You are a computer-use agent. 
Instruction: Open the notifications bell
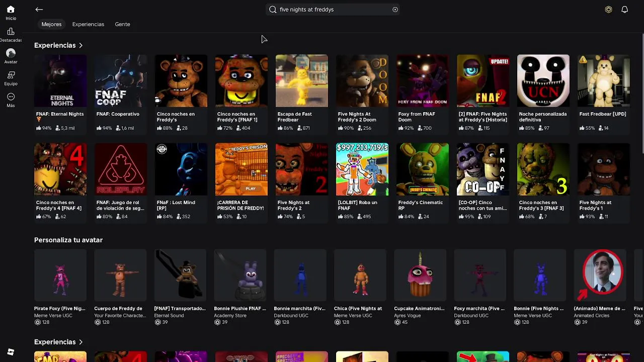tap(624, 10)
